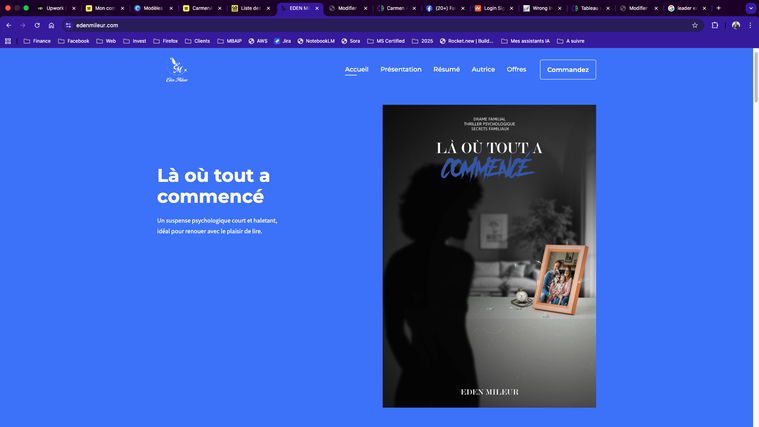The width and height of the screenshot is (759, 427).
Task: Open the Extensions puzzle icon
Action: (715, 25)
